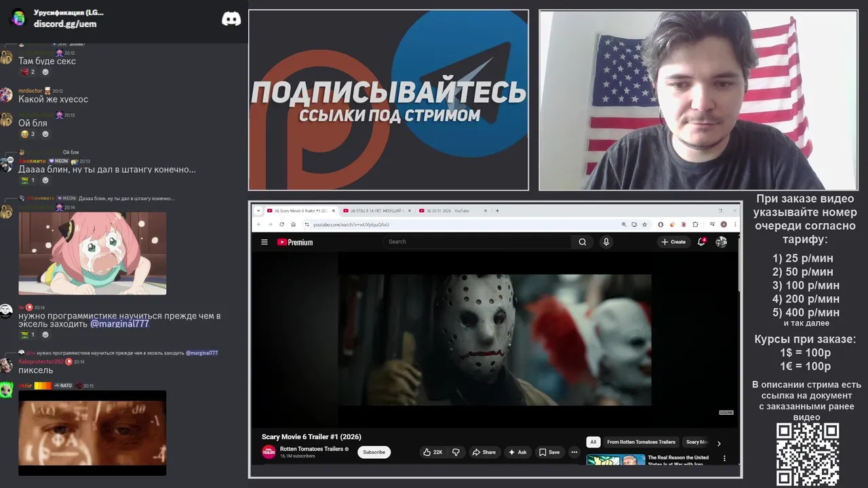
Task: Close the Scary Movie 6 Trailer tab
Action: click(334, 211)
